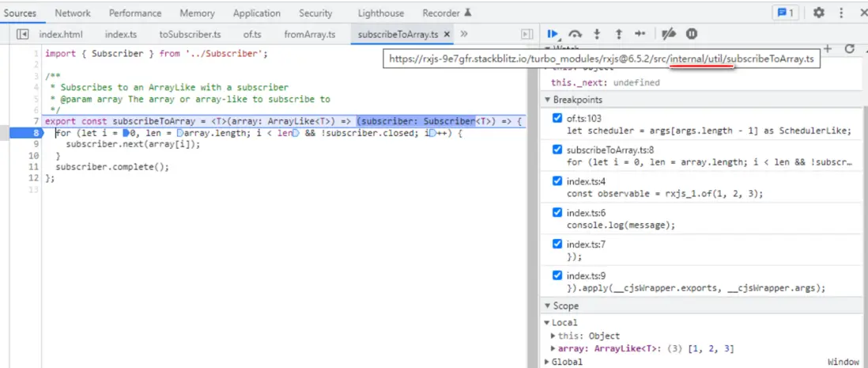Switch to the Network panel
Viewport: 868px width, 368px height.
click(x=73, y=13)
